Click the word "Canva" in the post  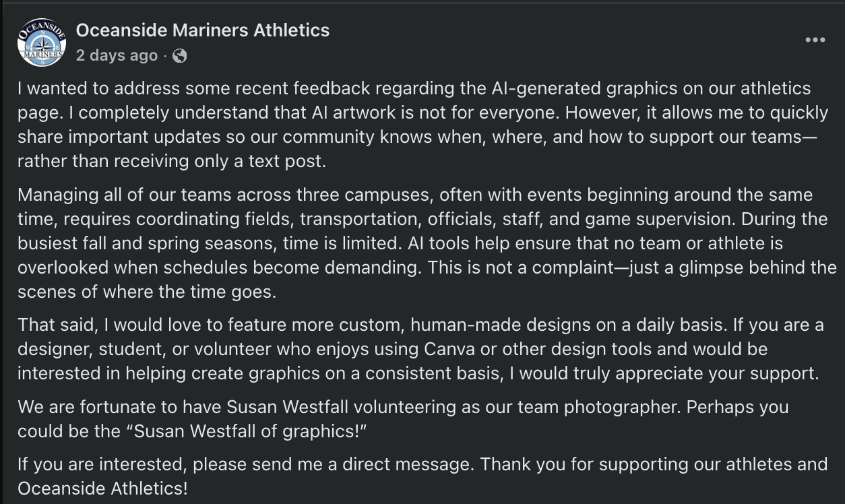pyautogui.click(x=447, y=350)
